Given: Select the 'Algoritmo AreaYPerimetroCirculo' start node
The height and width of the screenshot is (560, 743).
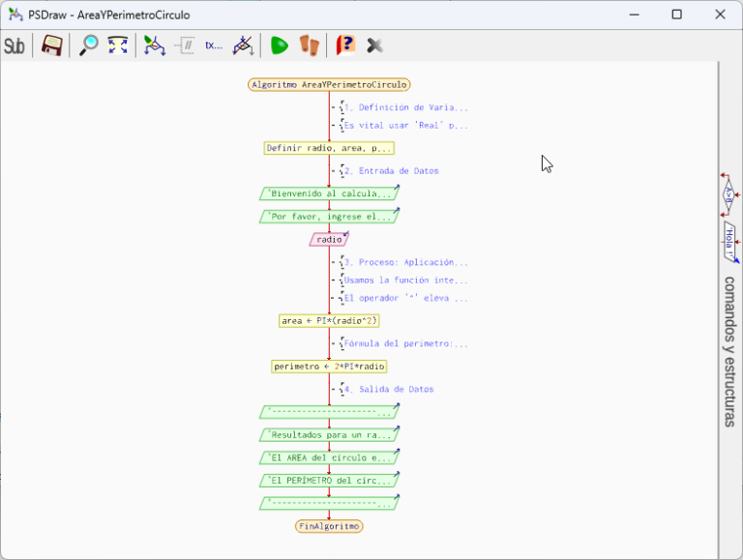Looking at the screenshot, I should coord(329,85).
